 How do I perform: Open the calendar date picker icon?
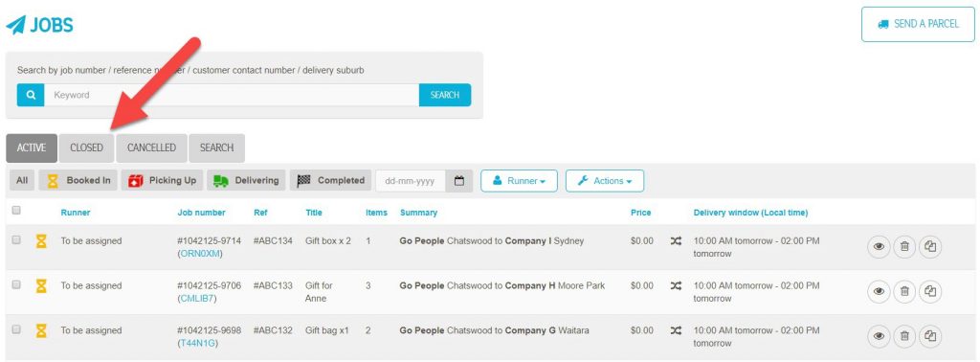pyautogui.click(x=459, y=181)
